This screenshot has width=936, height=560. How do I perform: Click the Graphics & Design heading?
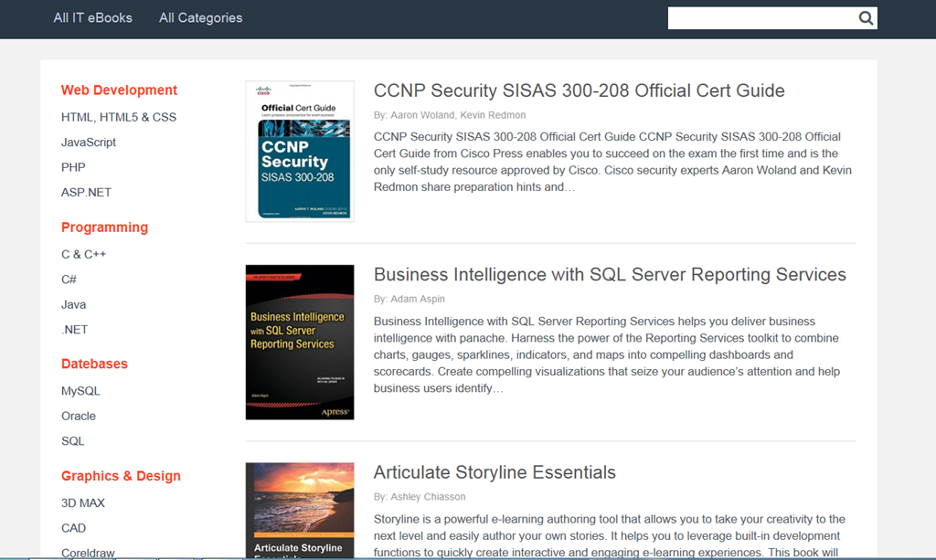tap(121, 476)
